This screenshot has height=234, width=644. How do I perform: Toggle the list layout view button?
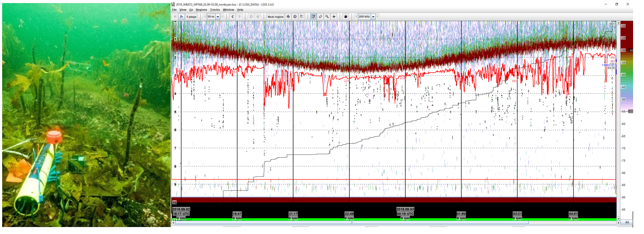point(302,17)
